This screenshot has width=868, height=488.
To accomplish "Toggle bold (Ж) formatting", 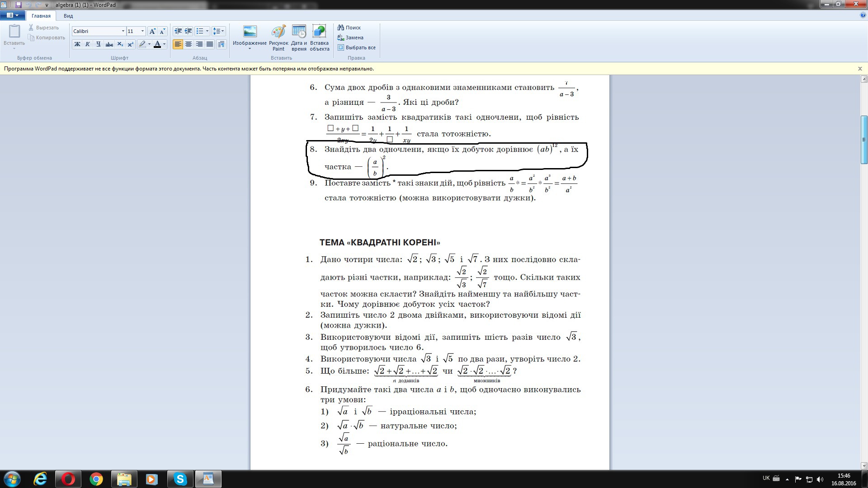I will [x=77, y=44].
